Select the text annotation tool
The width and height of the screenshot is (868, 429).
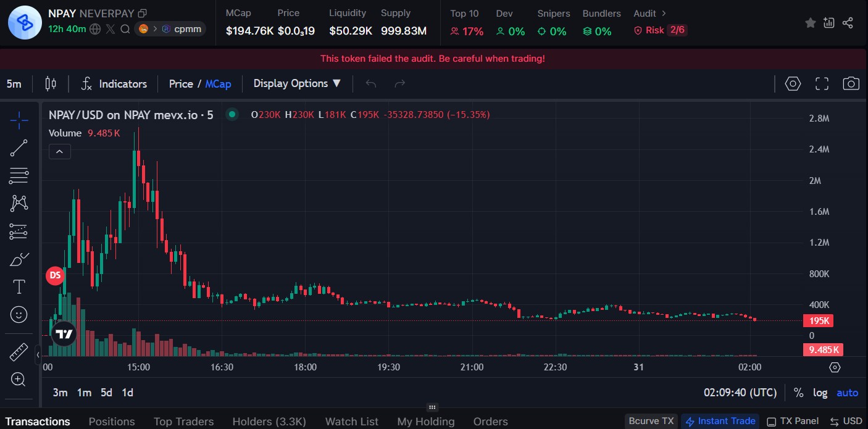tap(19, 287)
